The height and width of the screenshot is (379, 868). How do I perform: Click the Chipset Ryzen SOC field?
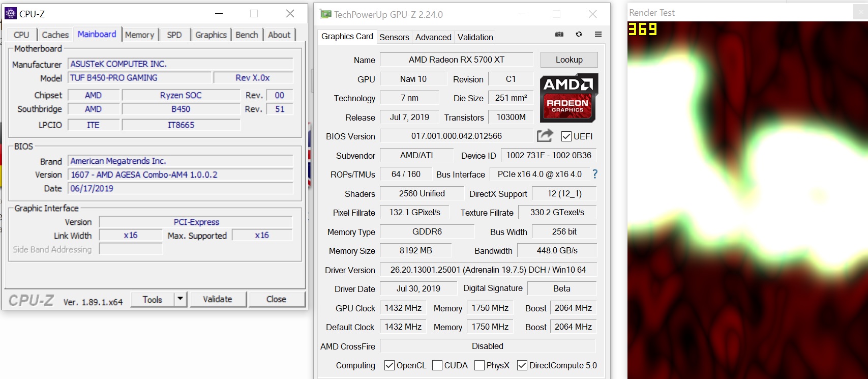(181, 96)
